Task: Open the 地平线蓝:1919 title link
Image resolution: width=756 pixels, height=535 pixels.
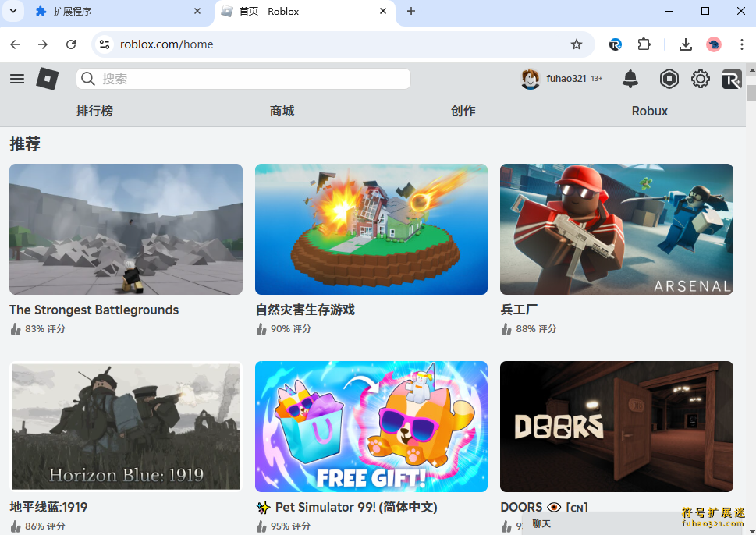Action: pos(48,507)
